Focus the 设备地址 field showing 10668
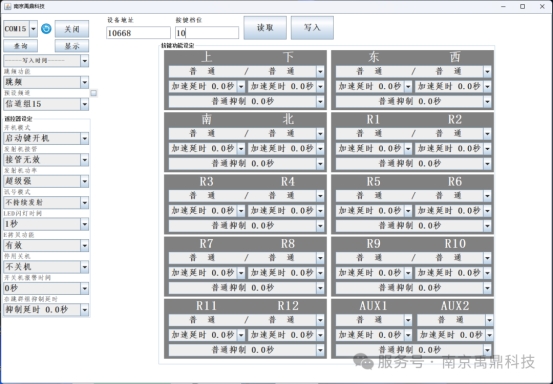 coord(138,33)
